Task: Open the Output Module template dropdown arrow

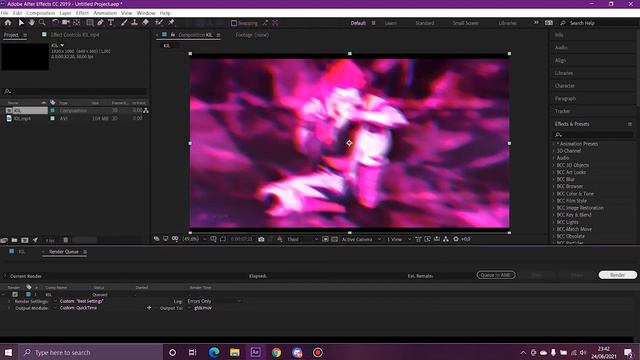Action: (x=55, y=308)
